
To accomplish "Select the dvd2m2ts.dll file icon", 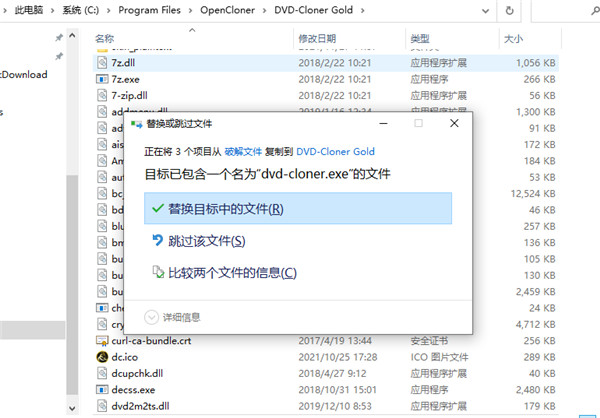I will (102, 406).
